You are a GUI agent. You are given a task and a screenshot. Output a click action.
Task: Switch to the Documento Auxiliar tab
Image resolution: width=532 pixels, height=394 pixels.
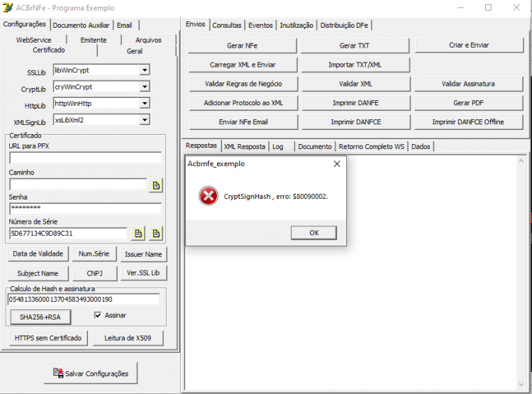pyautogui.click(x=81, y=25)
